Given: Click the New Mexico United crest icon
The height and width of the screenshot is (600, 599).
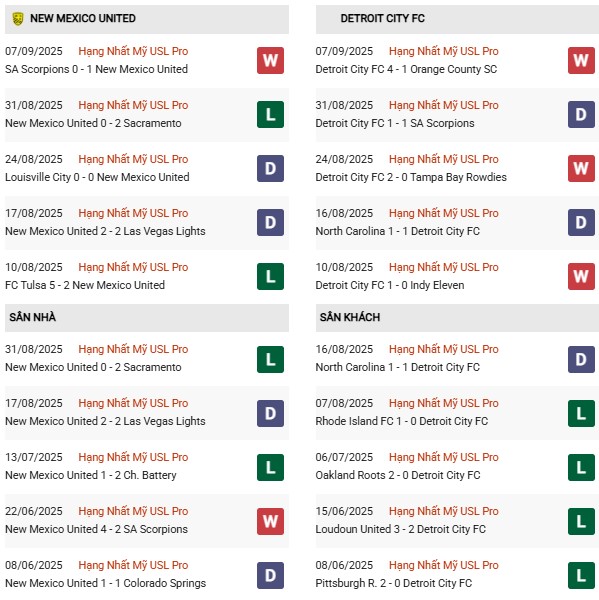Looking at the screenshot, I should coord(18,18).
